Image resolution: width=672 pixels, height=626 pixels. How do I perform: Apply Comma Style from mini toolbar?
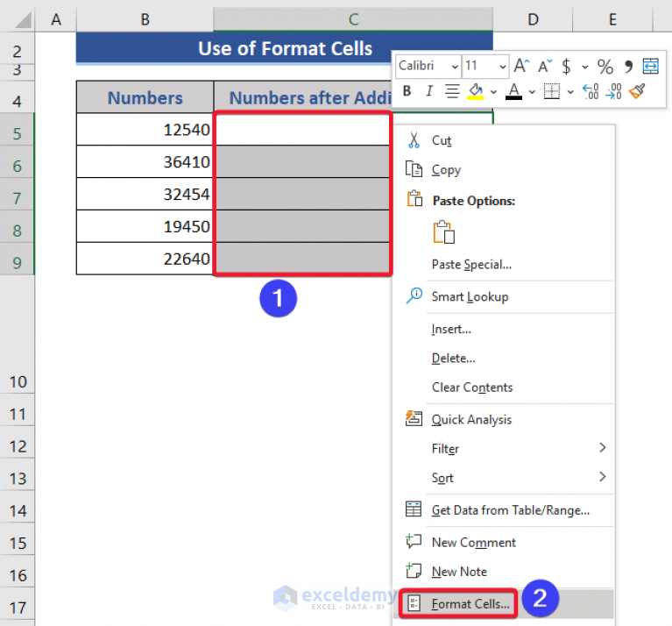pos(628,67)
